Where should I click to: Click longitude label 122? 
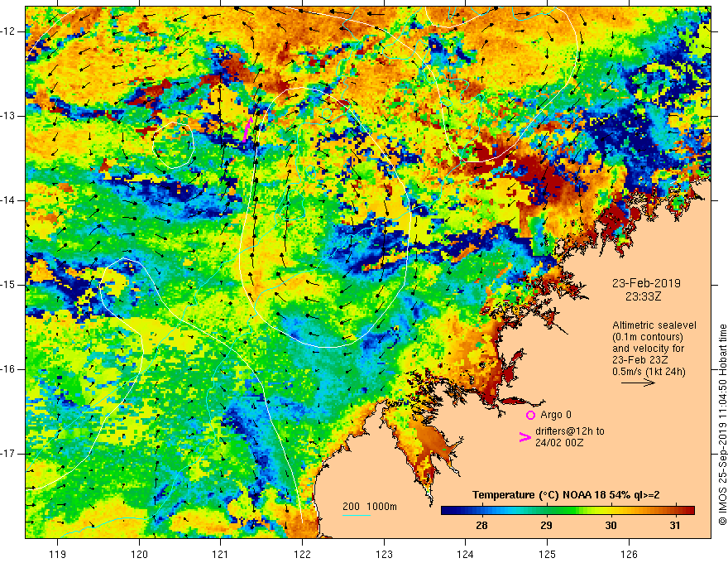(x=302, y=554)
